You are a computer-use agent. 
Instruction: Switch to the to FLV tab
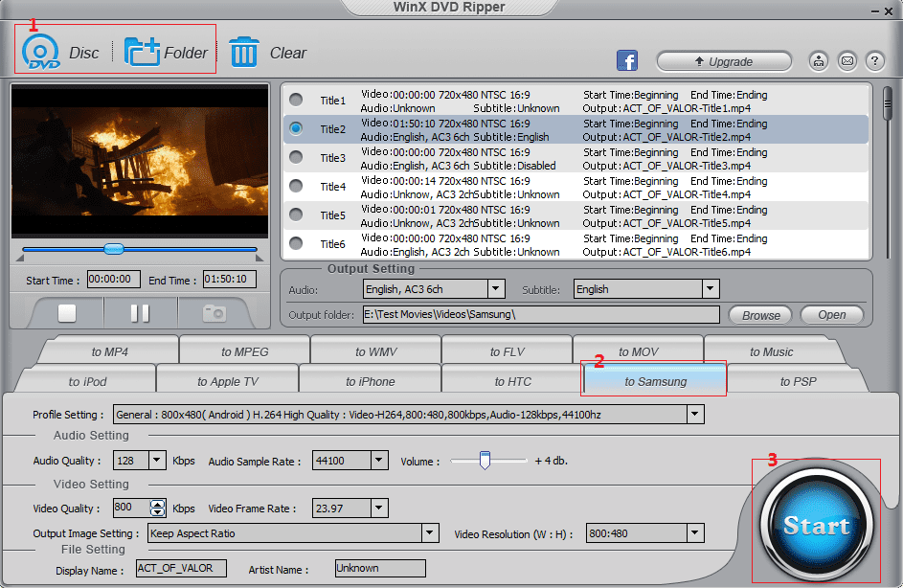pyautogui.click(x=508, y=351)
